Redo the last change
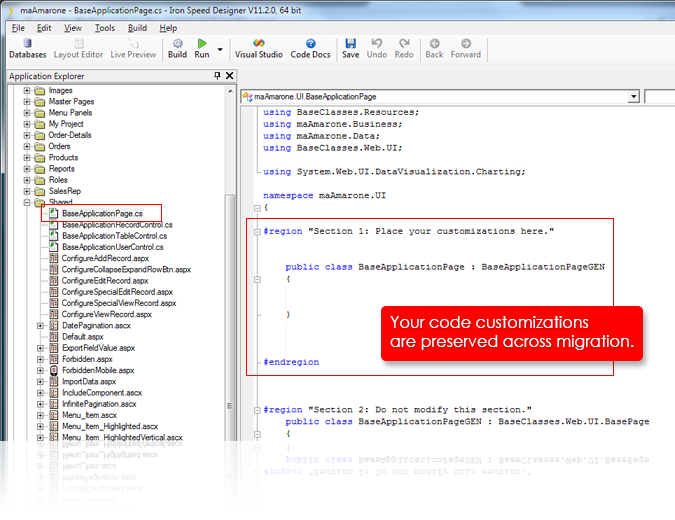The height and width of the screenshot is (520, 675). click(404, 49)
